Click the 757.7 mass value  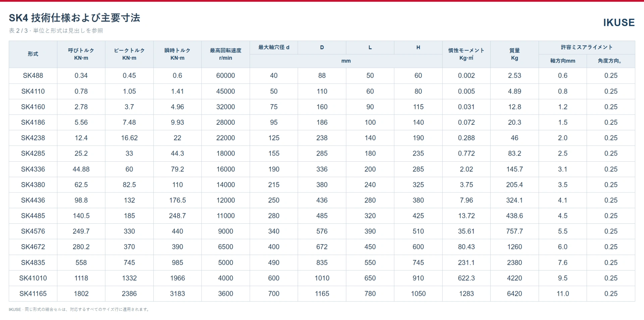(x=515, y=231)
